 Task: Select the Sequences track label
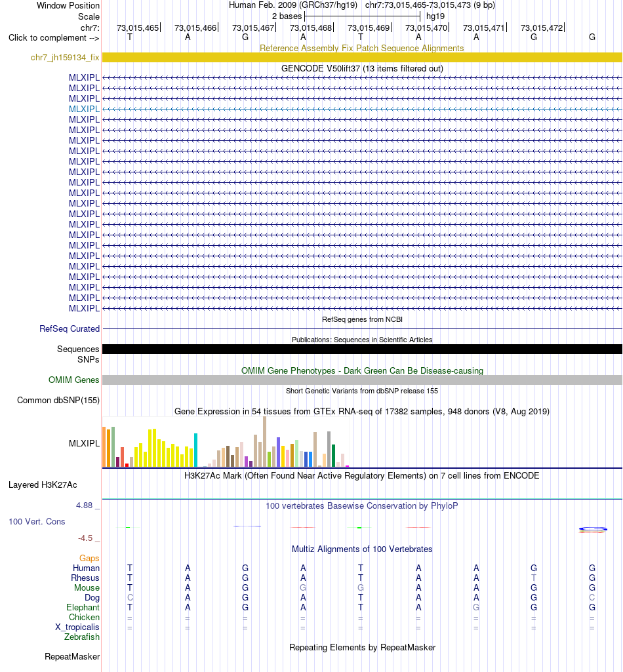tap(78, 349)
